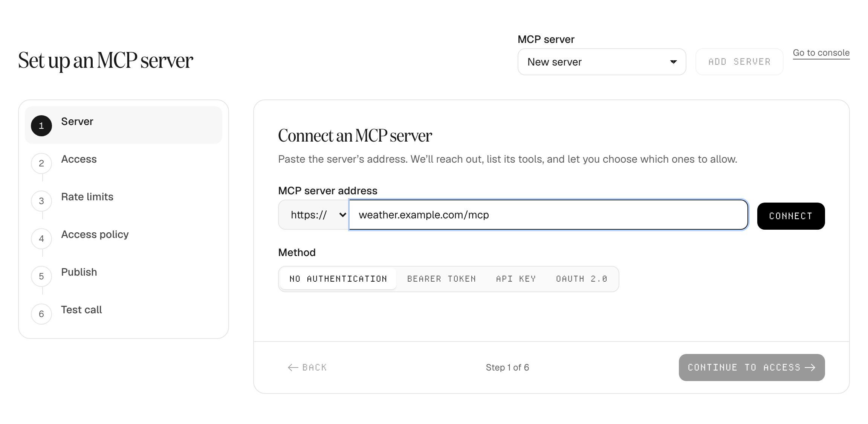Click the Back button
This screenshot has width=868, height=424.
(307, 368)
